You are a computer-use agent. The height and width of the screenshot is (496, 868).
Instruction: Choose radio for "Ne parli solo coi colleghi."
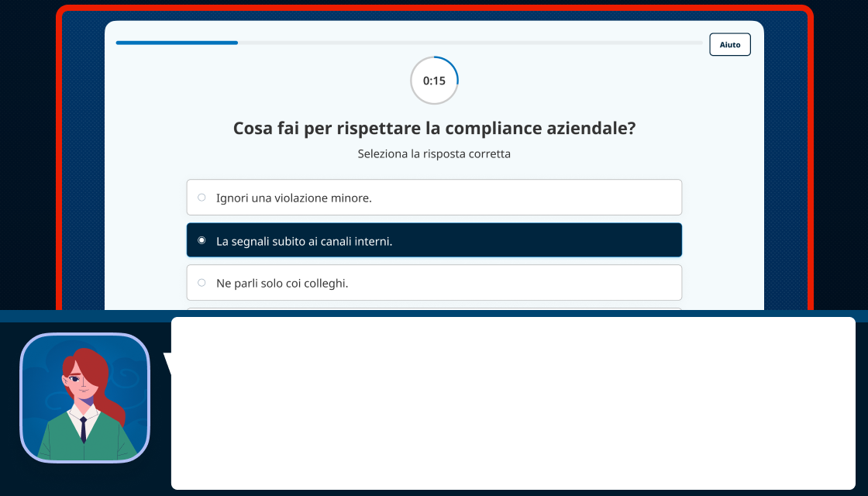coord(201,283)
